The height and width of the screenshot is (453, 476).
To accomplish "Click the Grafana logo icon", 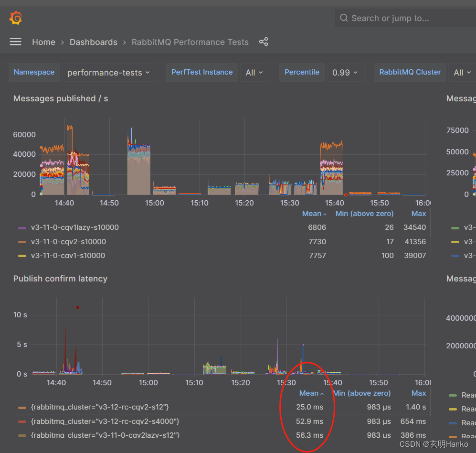I will click(x=16, y=18).
